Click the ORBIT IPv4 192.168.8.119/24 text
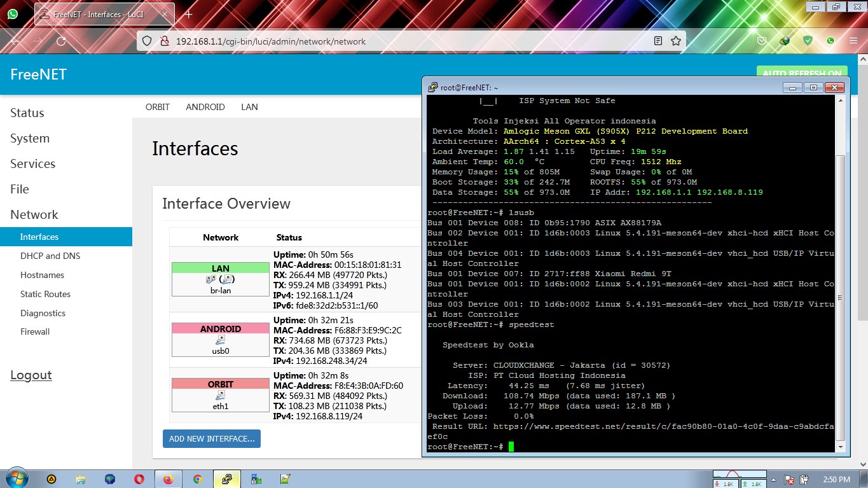868x488 pixels. point(318,416)
